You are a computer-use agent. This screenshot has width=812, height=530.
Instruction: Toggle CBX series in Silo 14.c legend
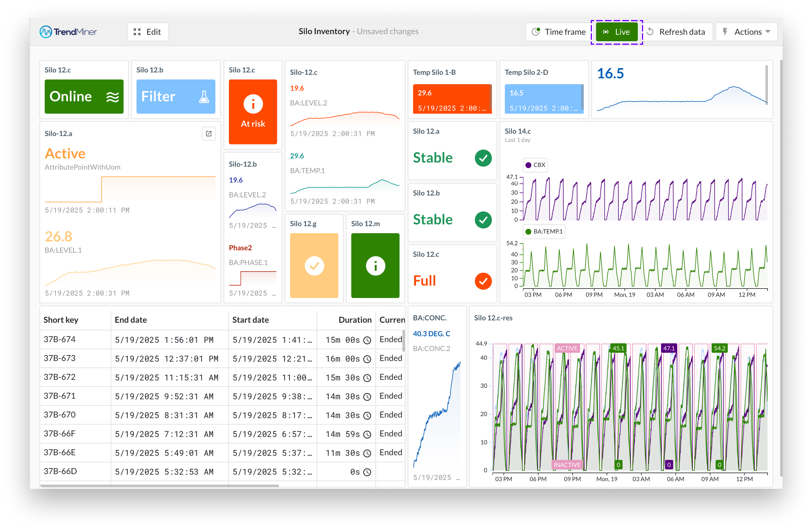click(x=535, y=165)
